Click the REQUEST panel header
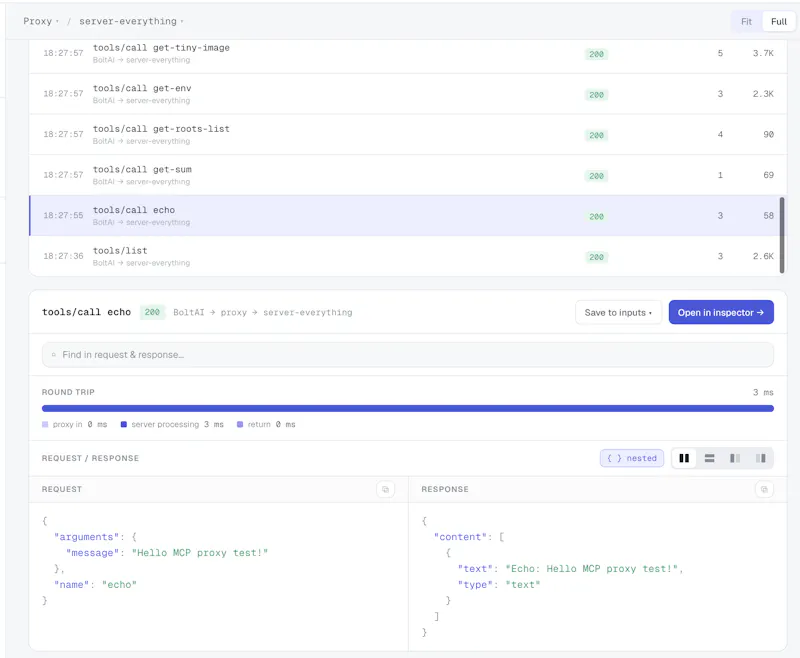The image size is (800, 658). tap(62, 489)
